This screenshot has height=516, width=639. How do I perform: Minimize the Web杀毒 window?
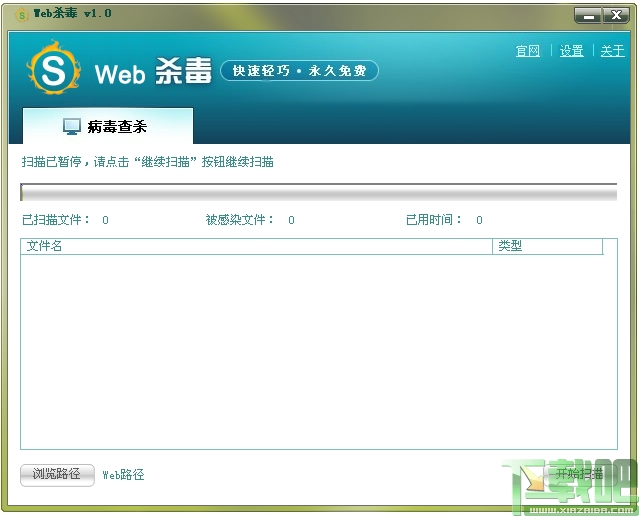click(x=588, y=16)
